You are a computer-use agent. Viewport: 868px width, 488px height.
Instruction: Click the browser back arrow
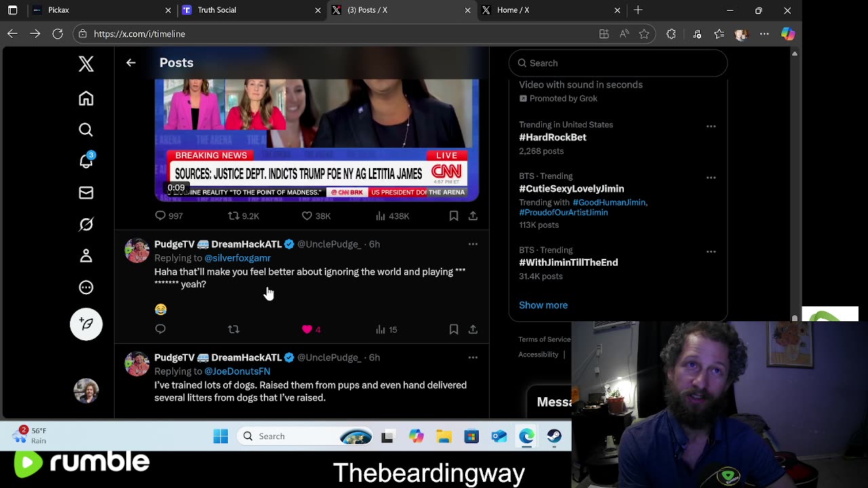[13, 34]
